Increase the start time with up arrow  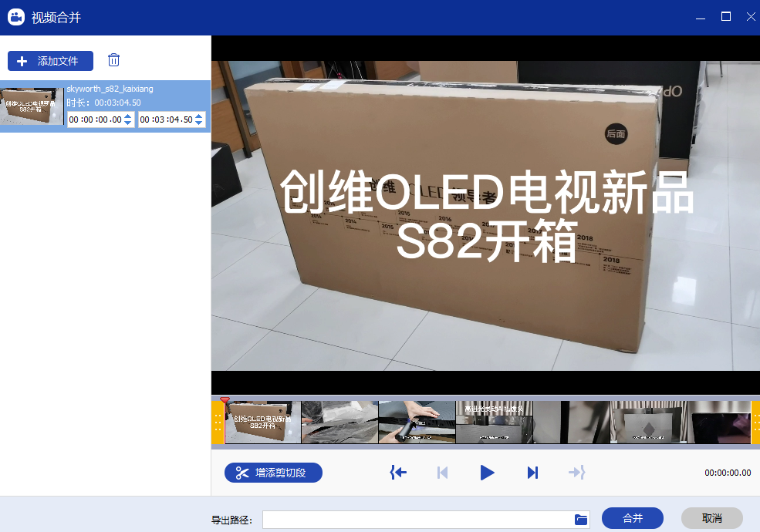pos(128,116)
